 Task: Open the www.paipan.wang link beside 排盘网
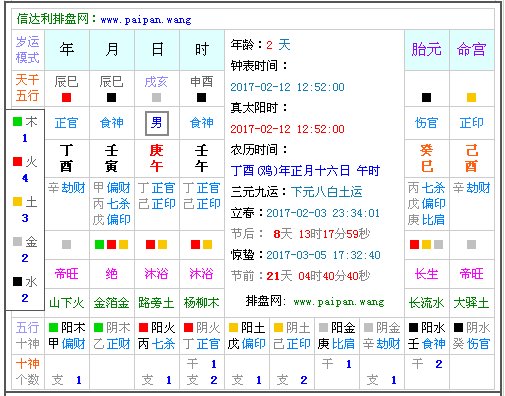tap(339, 302)
